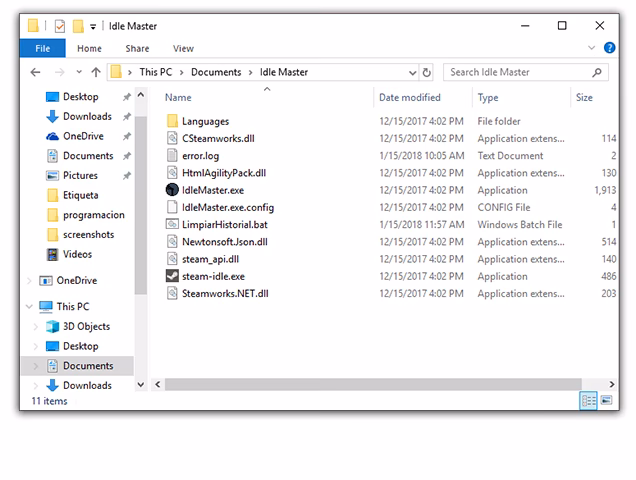Viewport: 636px width, 480px height.
Task: Open the address bar history dropdown
Action: tap(413, 73)
